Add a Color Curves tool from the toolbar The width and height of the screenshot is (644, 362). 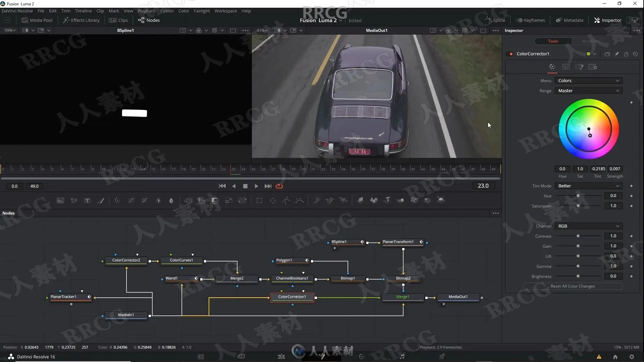coord(131,200)
